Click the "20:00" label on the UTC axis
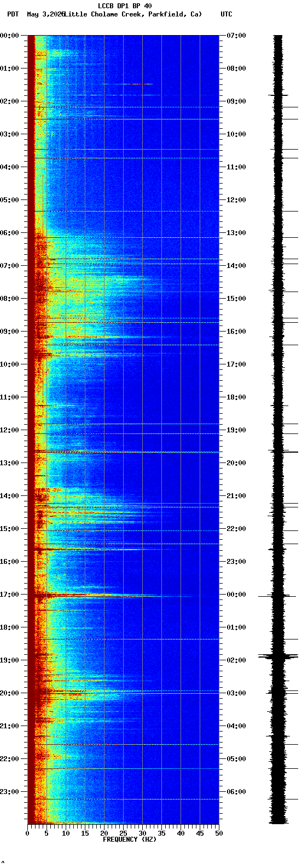Viewport: 302px width, 868px height. click(236, 463)
